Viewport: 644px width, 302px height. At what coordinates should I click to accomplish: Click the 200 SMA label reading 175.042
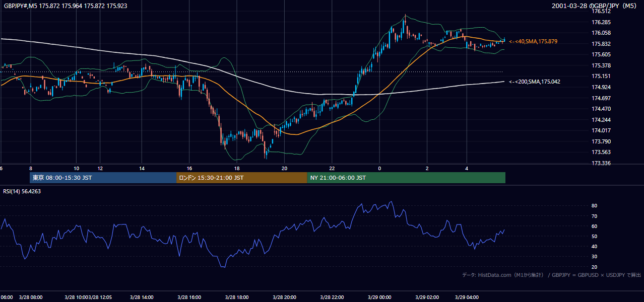[x=535, y=82]
